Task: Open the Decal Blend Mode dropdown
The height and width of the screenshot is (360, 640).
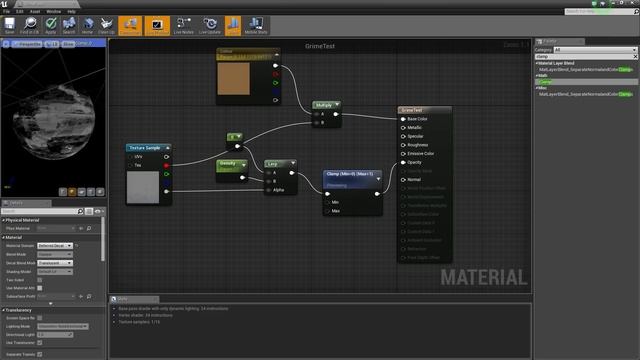Action: [55, 263]
